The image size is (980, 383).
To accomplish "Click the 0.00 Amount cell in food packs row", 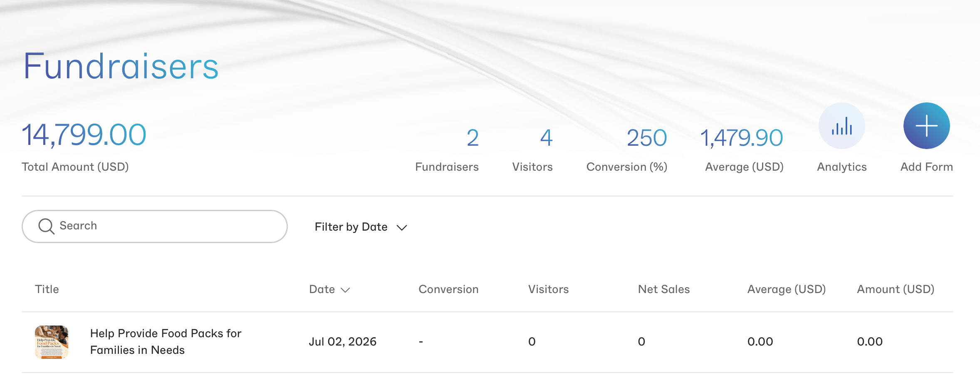I will tap(870, 342).
